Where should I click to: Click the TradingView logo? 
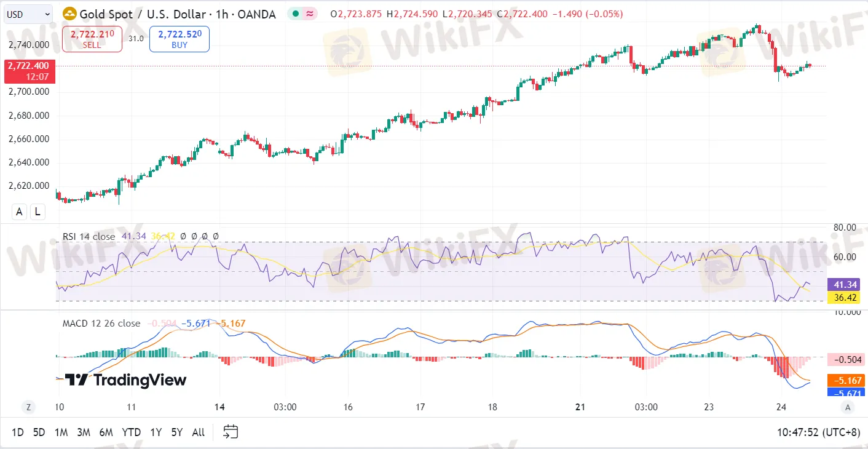(125, 380)
